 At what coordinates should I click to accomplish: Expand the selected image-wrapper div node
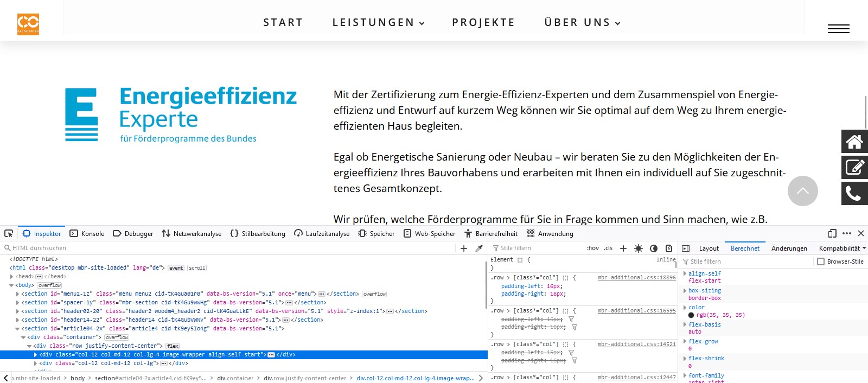pos(35,354)
